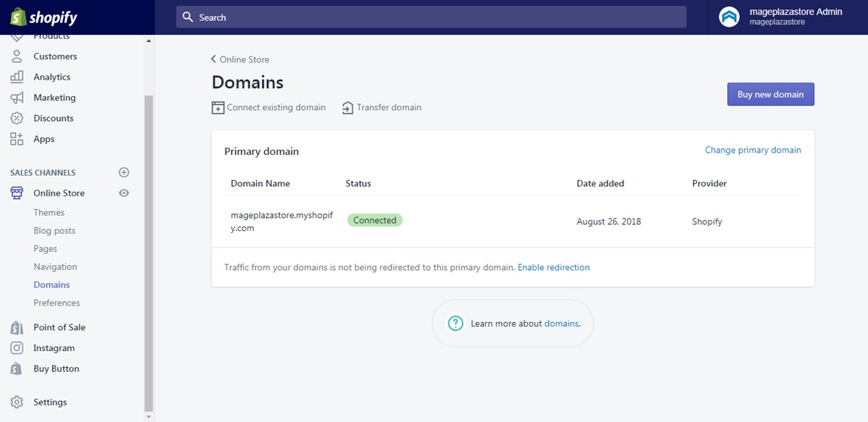The image size is (868, 422).
Task: Open Settings in the sidebar
Action: [50, 402]
